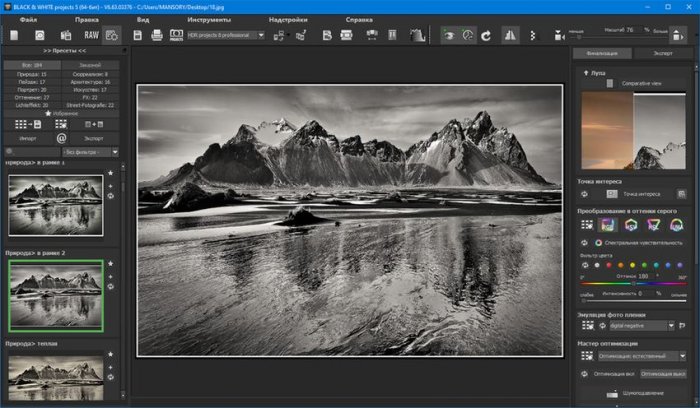Click the HDR Projects icon in toolbar
Image resolution: width=700 pixels, height=408 pixels.
point(177,35)
